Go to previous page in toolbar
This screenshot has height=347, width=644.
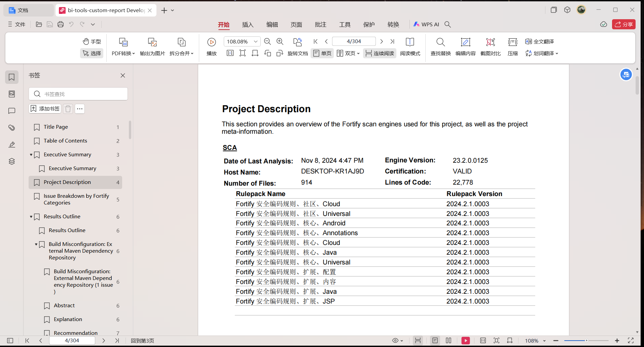tap(326, 41)
